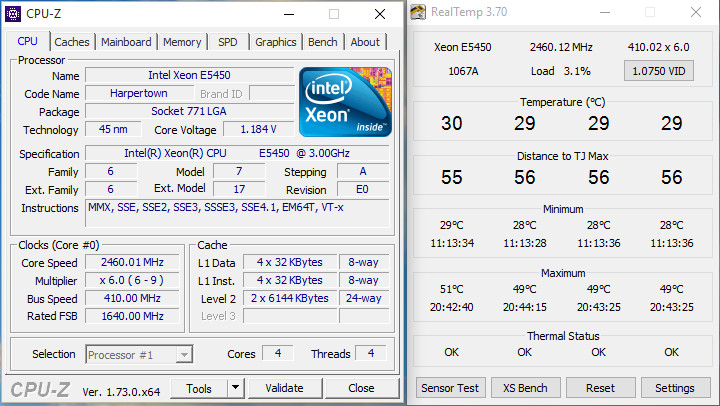Screen dimensions: 720x406
Task: Click the '2460.12 MHz' reading in RealTemp
Action: pos(561,47)
